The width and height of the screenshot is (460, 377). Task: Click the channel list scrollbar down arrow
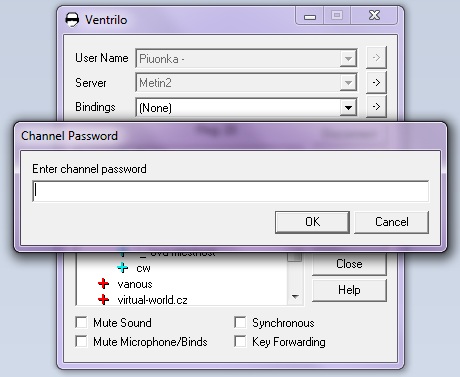pos(295,296)
